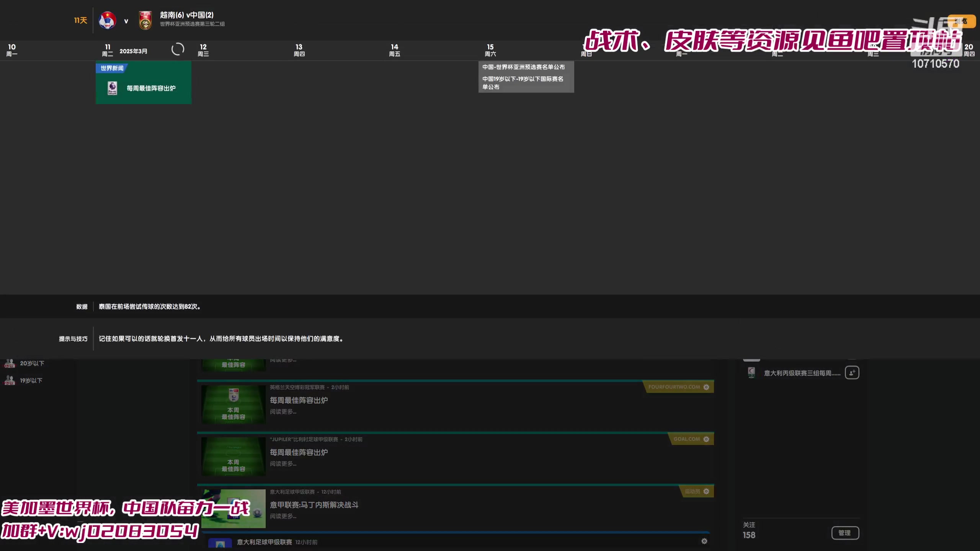Click the FOURFOURTWO.COM source label
The height and width of the screenshot is (551, 980).
coord(674,387)
